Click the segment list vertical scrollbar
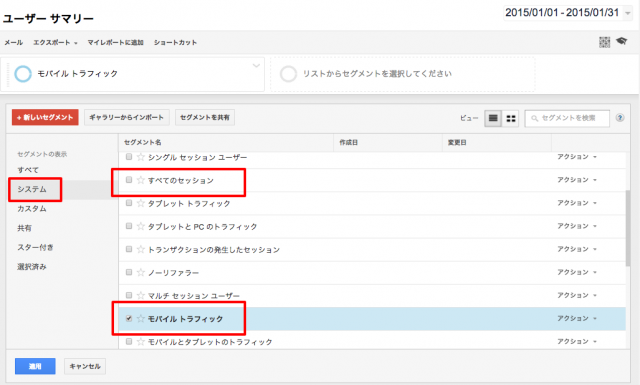This screenshot has height=385, width=640. 628,229
